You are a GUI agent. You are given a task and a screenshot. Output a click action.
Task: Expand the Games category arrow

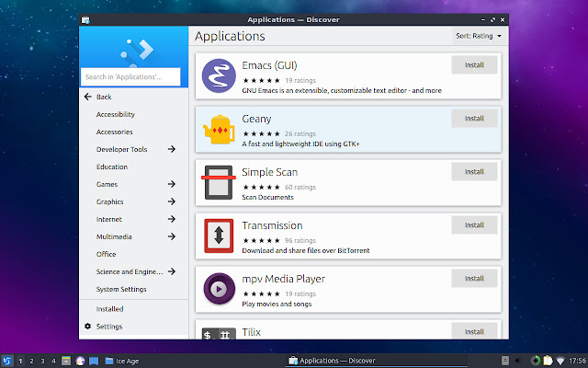[172, 184]
